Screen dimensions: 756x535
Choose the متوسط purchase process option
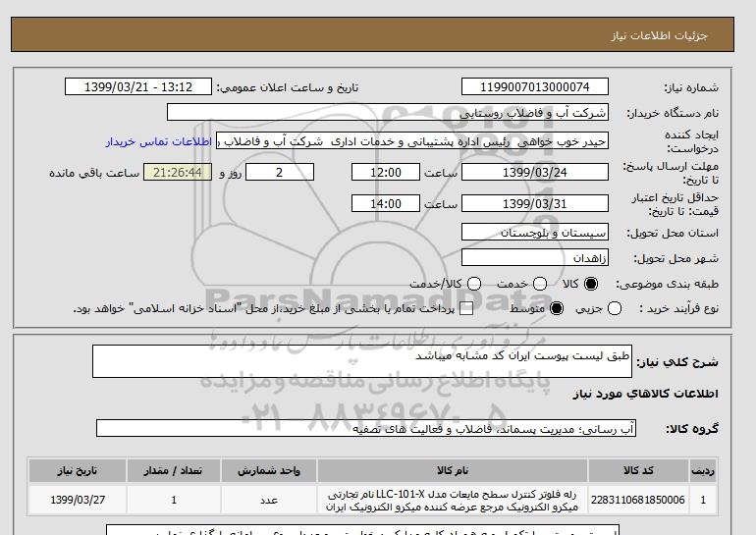[557, 308]
